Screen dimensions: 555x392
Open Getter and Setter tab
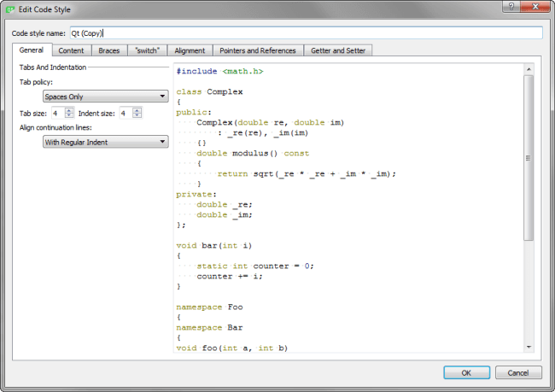pos(338,50)
